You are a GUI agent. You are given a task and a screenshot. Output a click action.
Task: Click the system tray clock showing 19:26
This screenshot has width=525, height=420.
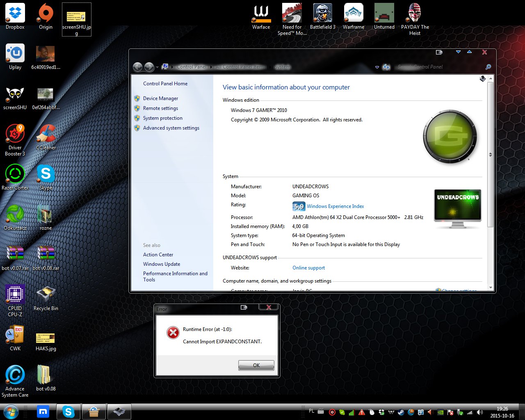tap(502, 412)
